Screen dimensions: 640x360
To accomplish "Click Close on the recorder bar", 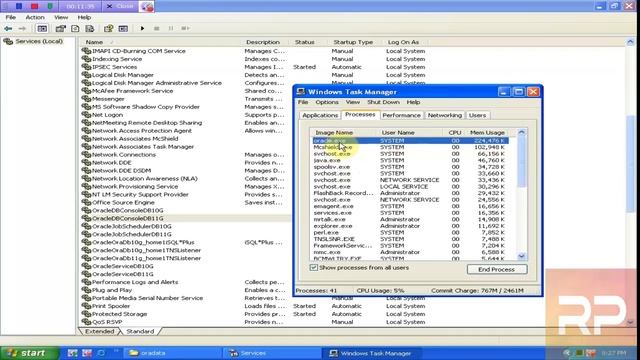I will (120, 6).
